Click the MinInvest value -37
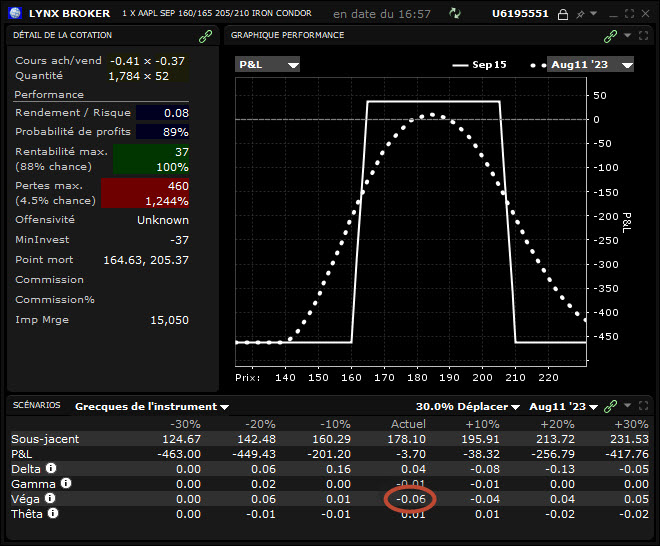The height and width of the screenshot is (546, 660). pyautogui.click(x=179, y=240)
